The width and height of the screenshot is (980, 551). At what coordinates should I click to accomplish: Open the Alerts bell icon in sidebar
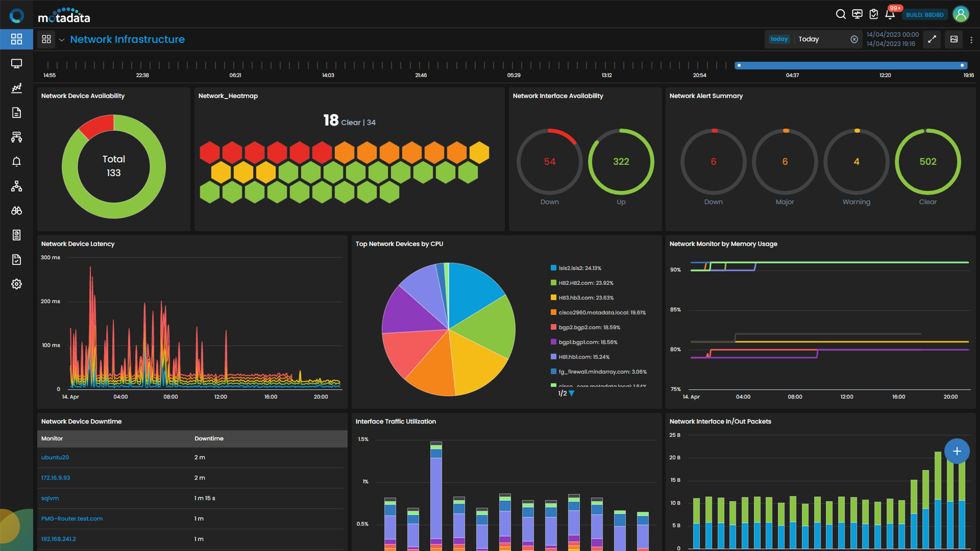17,161
